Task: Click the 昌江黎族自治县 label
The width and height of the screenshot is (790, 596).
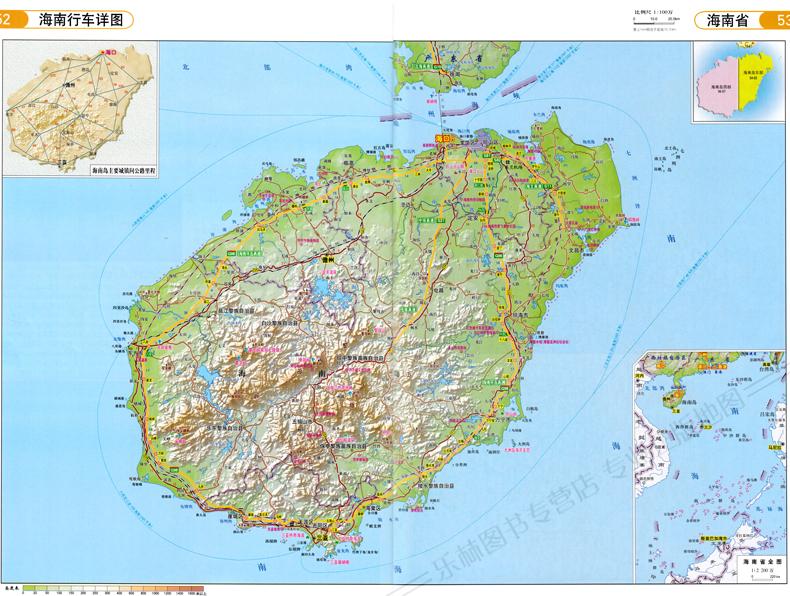Action: 237,311
